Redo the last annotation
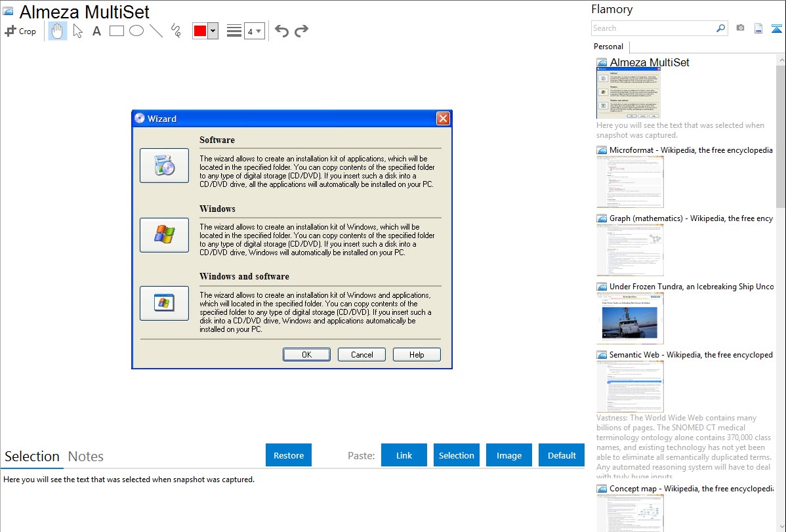 (x=301, y=31)
